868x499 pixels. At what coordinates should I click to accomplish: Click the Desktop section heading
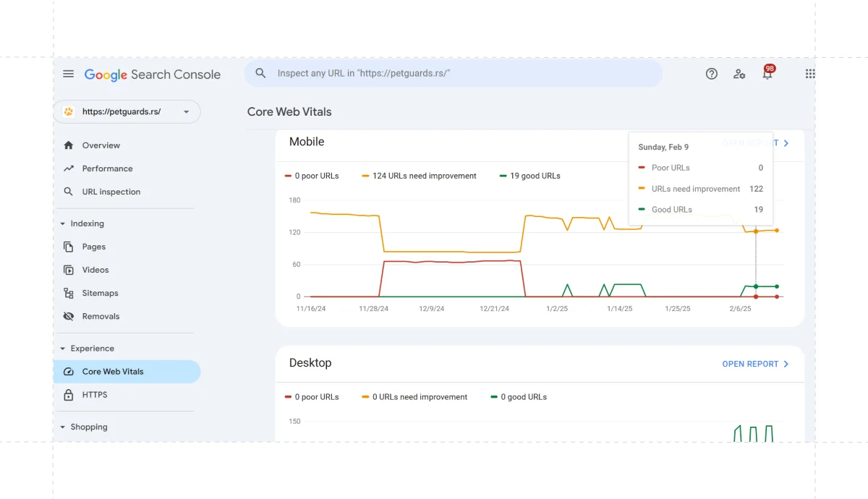click(310, 363)
